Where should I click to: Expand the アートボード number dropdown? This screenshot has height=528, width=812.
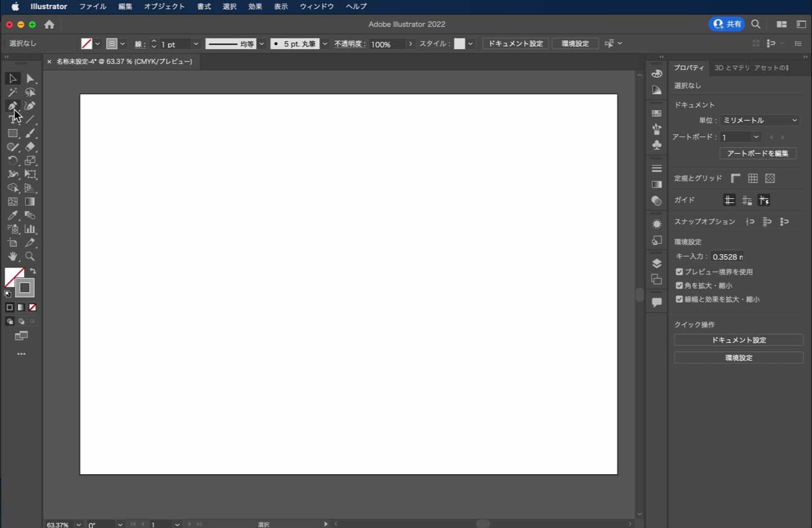click(x=756, y=137)
